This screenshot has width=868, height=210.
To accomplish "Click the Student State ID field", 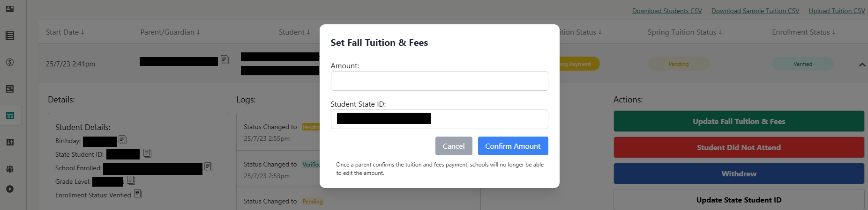I will [x=487, y=119].
